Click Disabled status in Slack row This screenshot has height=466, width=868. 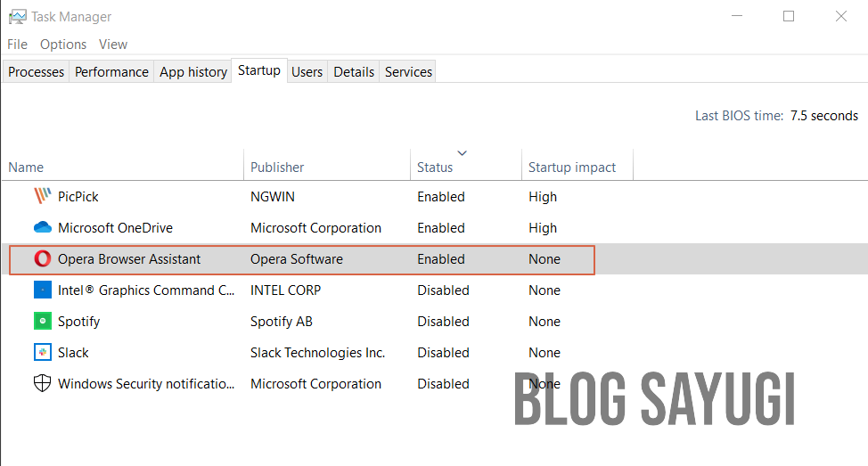444,353
